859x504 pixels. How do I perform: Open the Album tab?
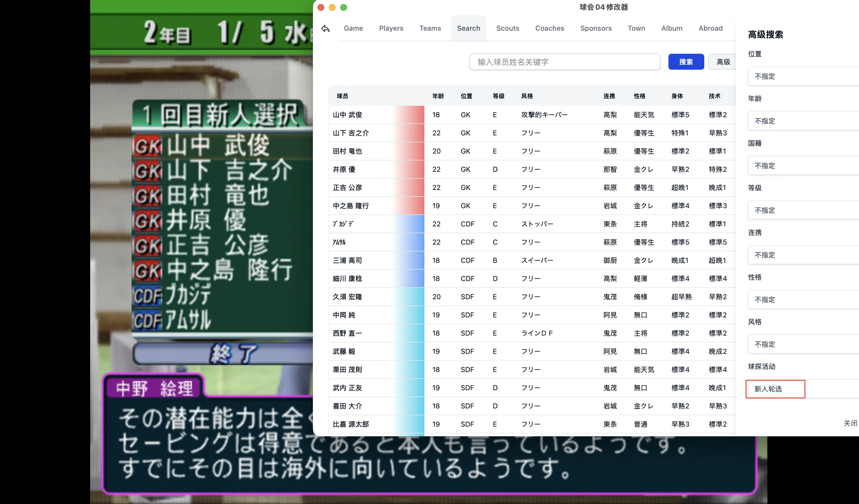(x=672, y=29)
